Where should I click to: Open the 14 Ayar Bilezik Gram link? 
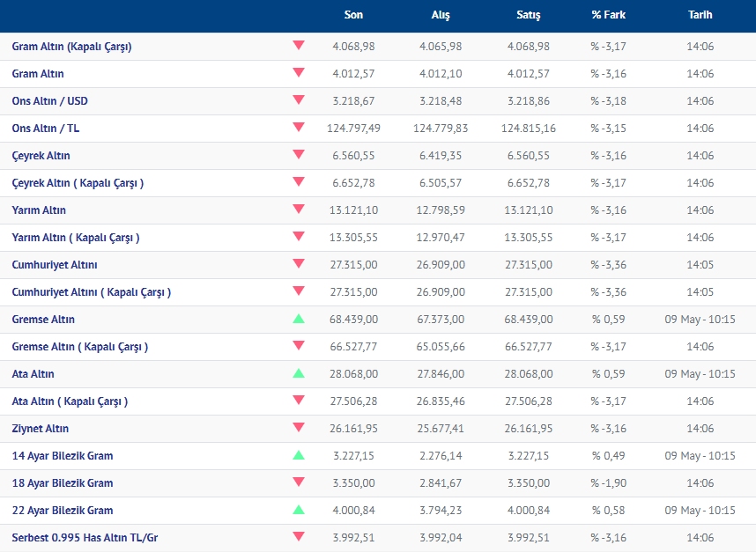tap(63, 456)
